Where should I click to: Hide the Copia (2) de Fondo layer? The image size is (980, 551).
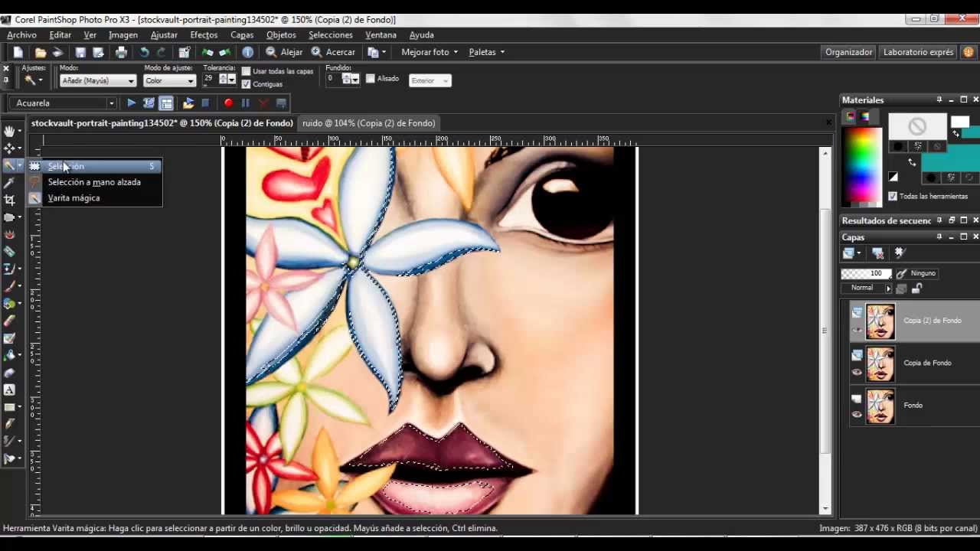point(857,331)
